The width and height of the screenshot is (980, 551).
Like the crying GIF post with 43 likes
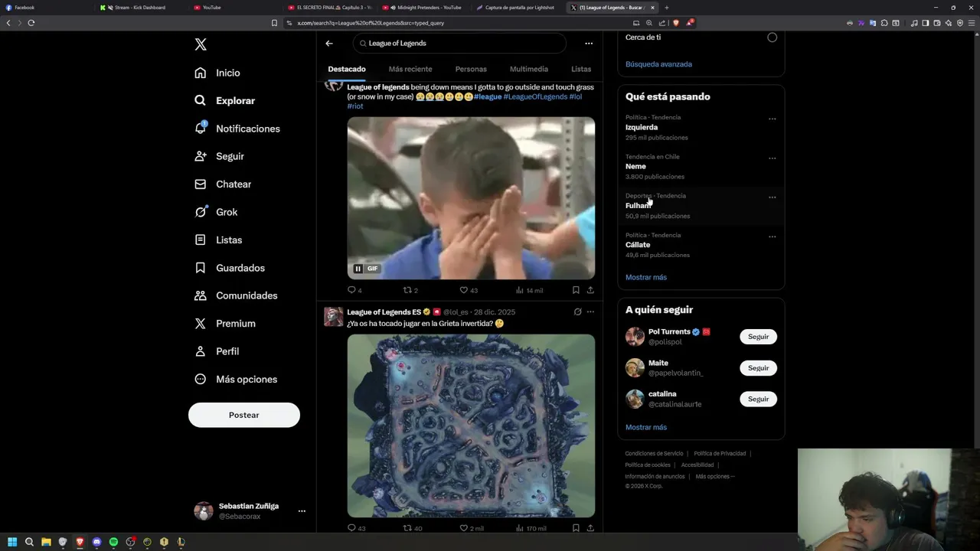(469, 290)
